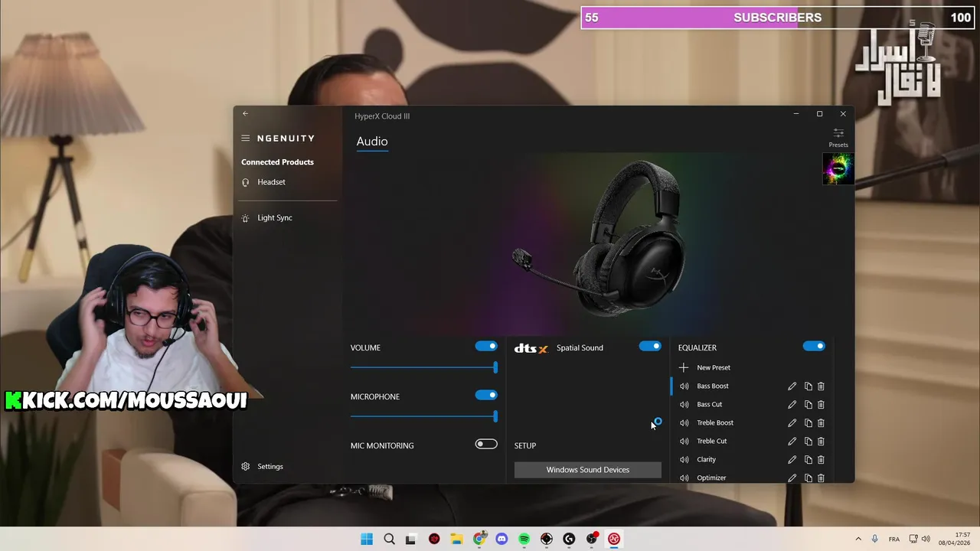Select the Bass Cut preset
980x551 pixels.
(x=710, y=404)
